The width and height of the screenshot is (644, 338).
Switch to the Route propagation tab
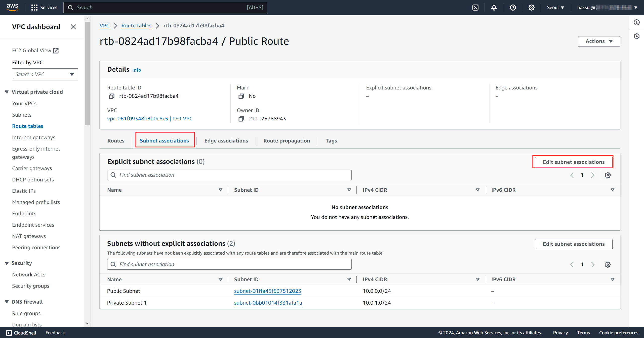click(287, 141)
